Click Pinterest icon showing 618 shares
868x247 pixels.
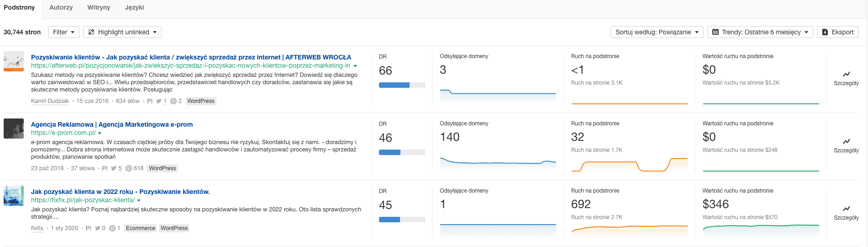pos(129,168)
